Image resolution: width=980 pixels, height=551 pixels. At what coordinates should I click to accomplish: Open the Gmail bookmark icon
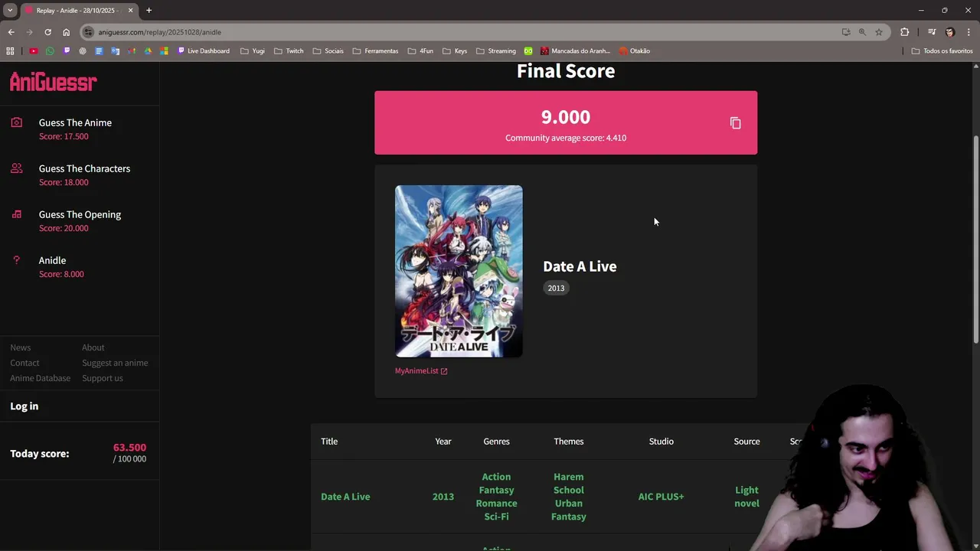pos(132,51)
